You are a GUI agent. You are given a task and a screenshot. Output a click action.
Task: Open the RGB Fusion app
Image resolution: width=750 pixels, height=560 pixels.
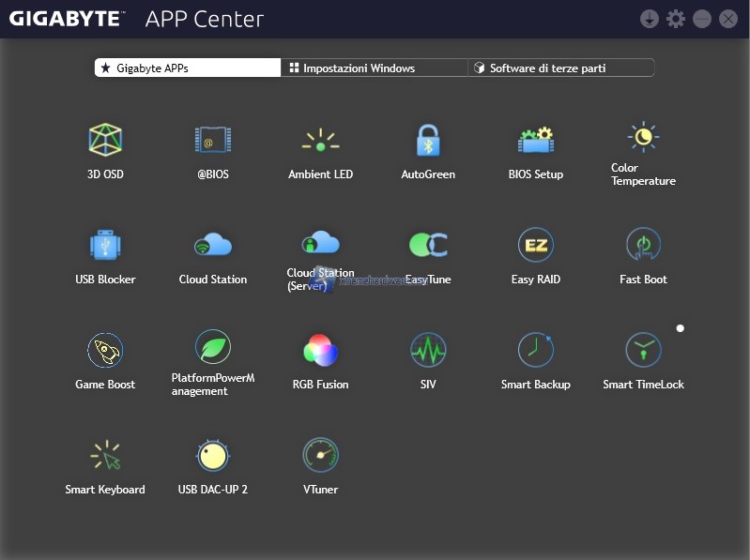320,351
